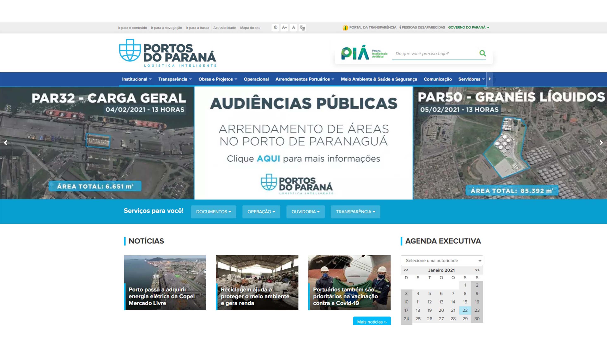
Task: Open the DOCUMENTOS services dropdown
Action: tap(213, 212)
